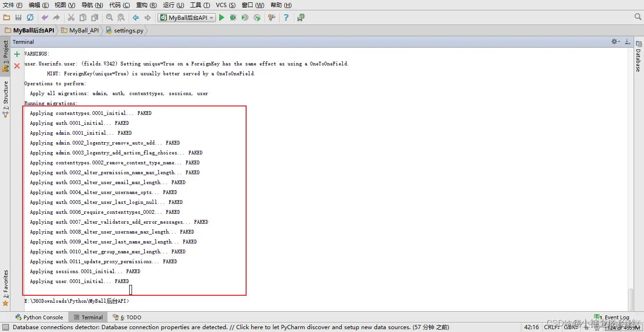Open the VCS (S) menu

pos(226,5)
